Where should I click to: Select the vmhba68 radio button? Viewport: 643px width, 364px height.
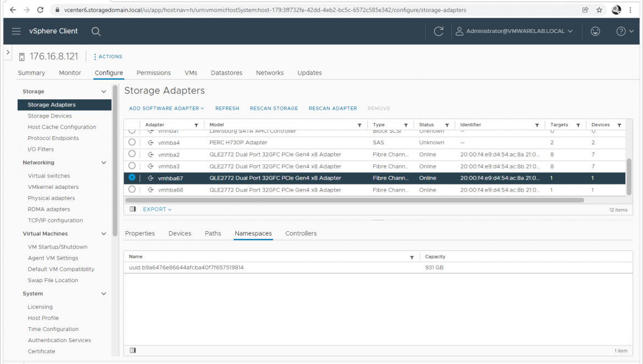pyautogui.click(x=132, y=189)
